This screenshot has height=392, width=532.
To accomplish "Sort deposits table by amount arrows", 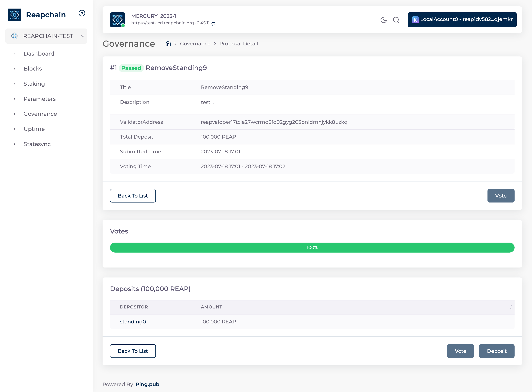I will tap(511, 307).
